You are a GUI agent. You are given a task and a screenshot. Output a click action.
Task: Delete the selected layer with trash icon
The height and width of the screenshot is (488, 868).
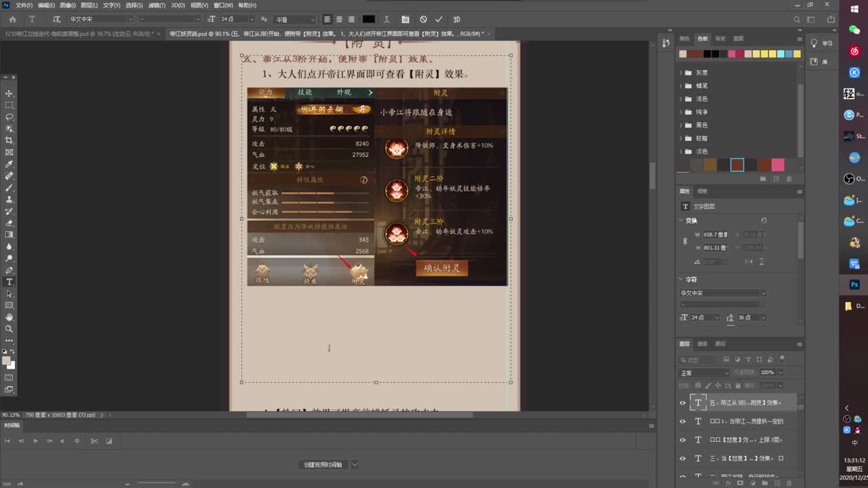click(x=789, y=483)
